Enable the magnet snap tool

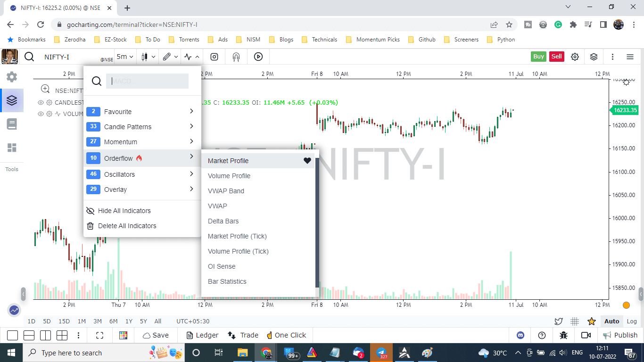pyautogui.click(x=236, y=57)
